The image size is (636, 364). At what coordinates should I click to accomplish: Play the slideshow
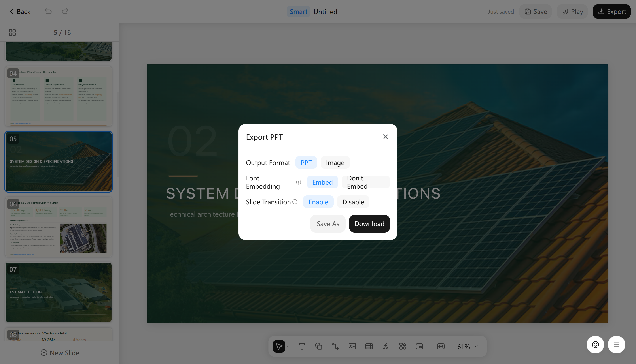pos(572,11)
